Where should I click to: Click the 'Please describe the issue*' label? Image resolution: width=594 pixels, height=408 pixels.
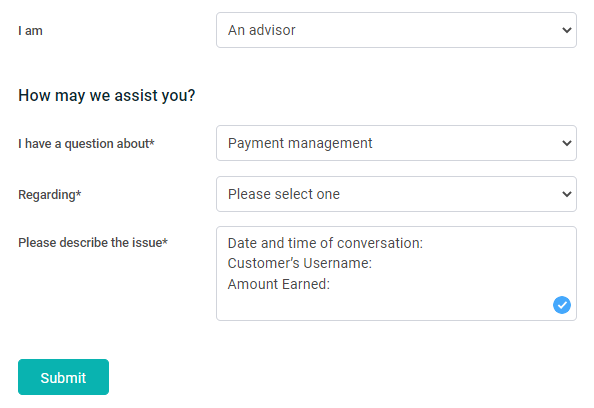tap(93, 242)
